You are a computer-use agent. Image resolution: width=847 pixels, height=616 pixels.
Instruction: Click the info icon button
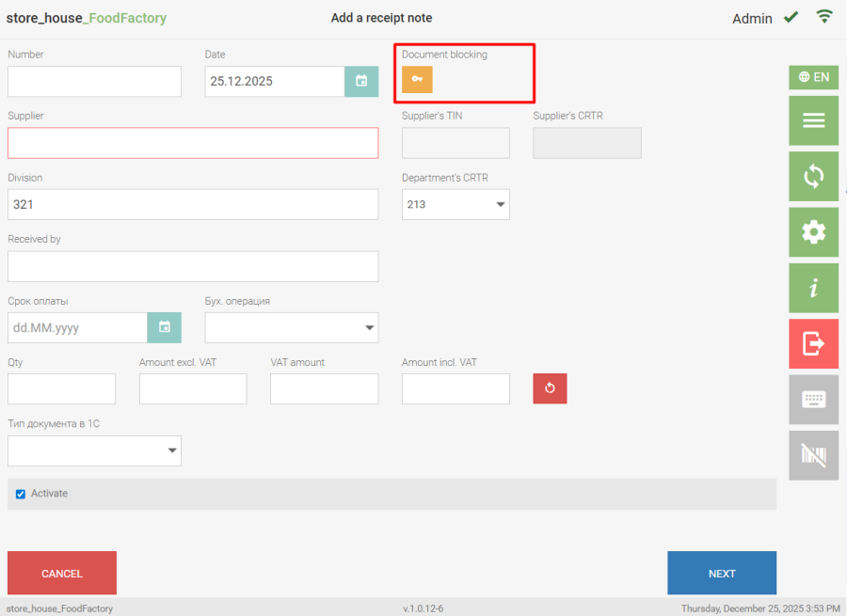point(813,288)
